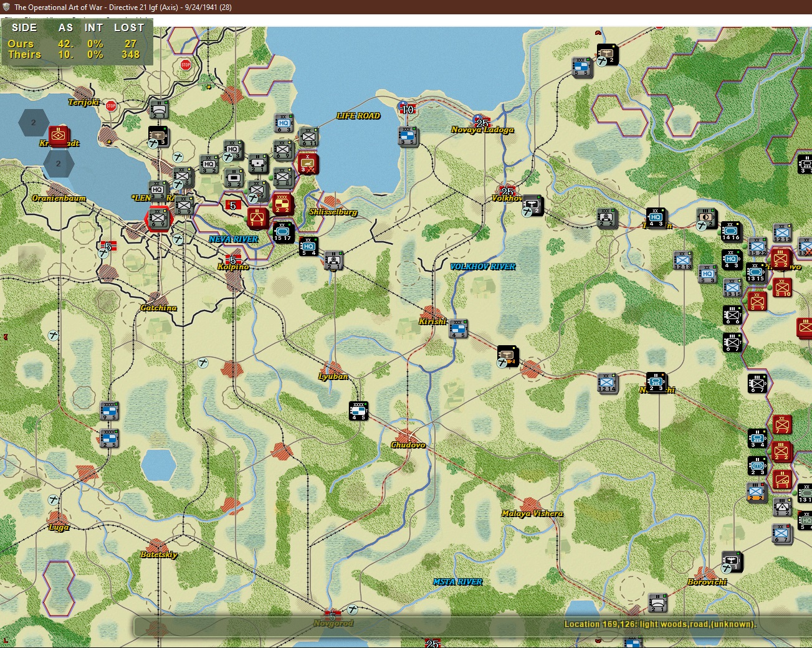Image resolution: width=812 pixels, height=648 pixels.
Task: Select the red Soviet naval unit at Kronstadt
Action: coord(59,135)
